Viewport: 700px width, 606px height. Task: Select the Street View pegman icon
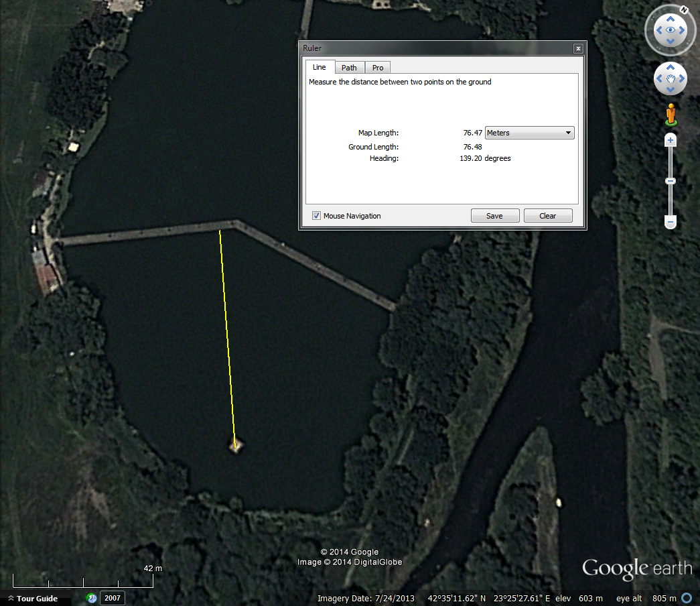coord(671,115)
